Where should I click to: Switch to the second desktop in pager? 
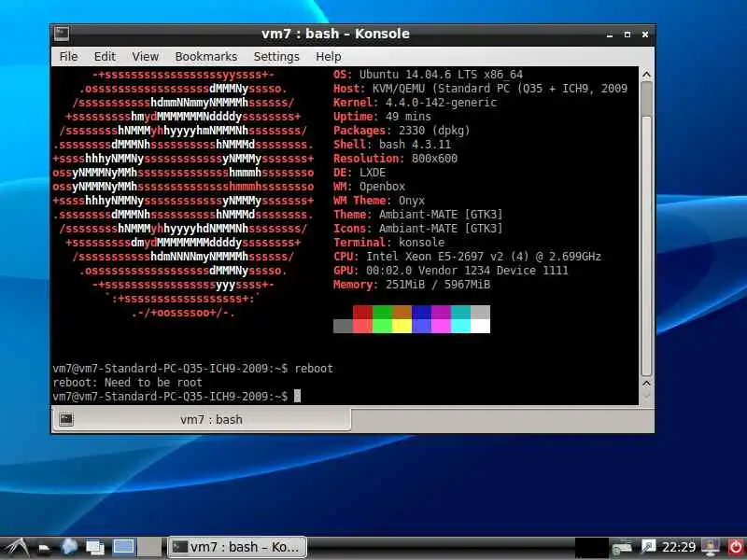(x=149, y=547)
